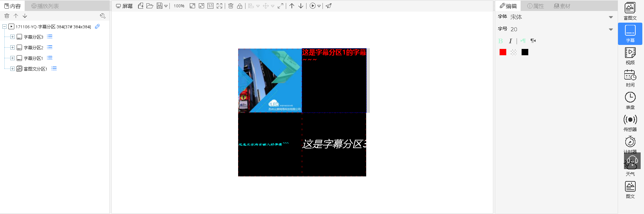Click the zoom-out shrink icon
This screenshot has width=644, height=214.
(201, 6)
